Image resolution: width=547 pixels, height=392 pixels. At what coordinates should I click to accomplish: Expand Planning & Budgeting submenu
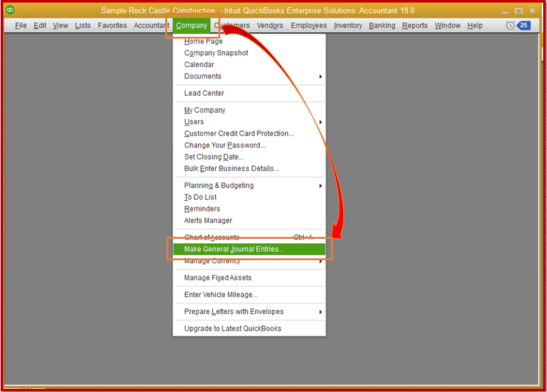[x=249, y=186]
